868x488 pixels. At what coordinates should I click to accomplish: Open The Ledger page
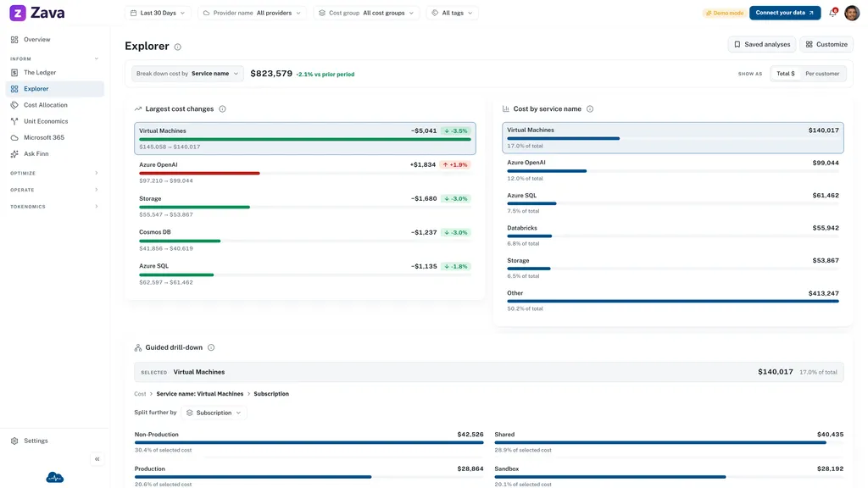pos(55,73)
